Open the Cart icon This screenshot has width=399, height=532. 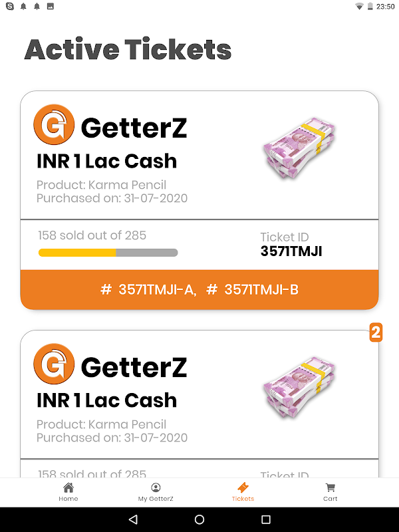(331, 488)
